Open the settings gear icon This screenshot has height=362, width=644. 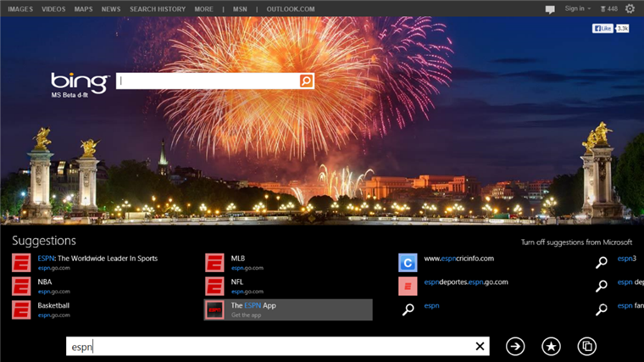[630, 8]
